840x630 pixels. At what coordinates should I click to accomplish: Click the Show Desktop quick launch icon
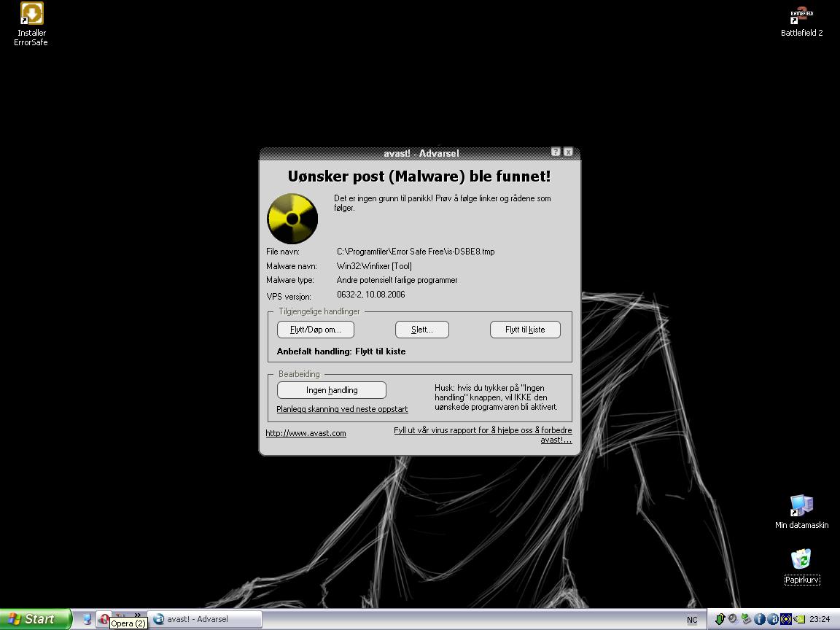click(87, 620)
